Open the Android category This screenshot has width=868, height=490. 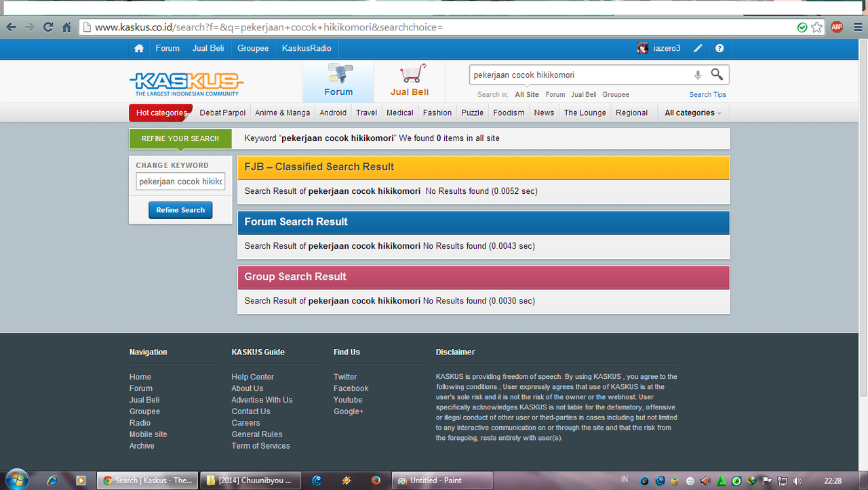click(333, 113)
